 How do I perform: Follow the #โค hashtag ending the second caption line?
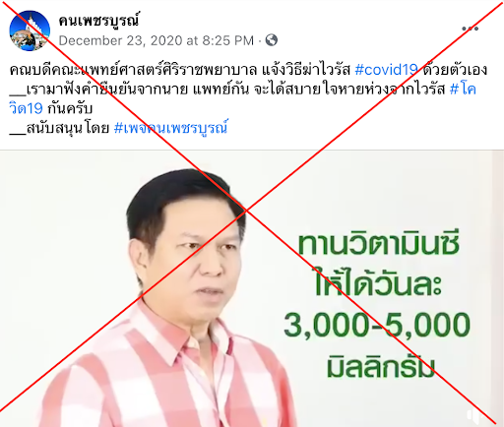(x=463, y=89)
